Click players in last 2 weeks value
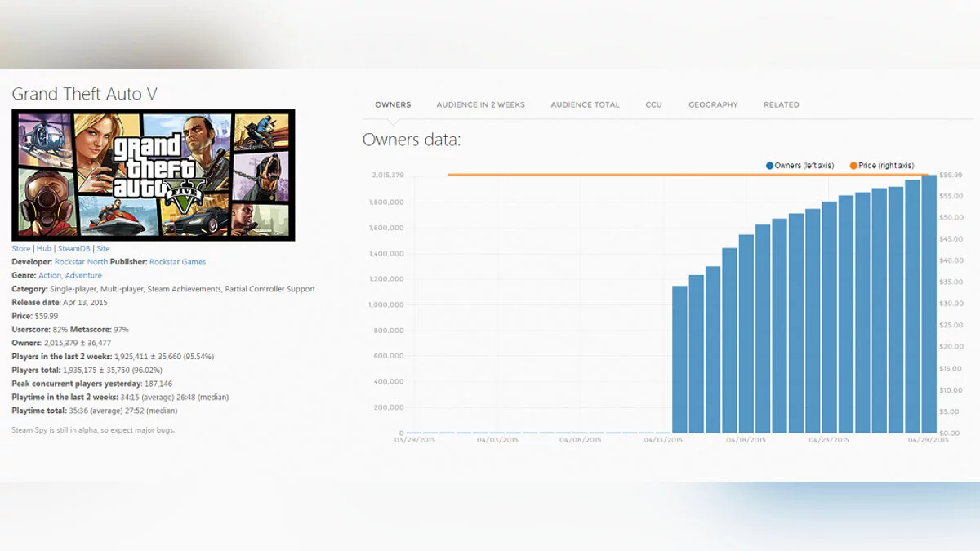The height and width of the screenshot is (551, 980). coord(164,357)
